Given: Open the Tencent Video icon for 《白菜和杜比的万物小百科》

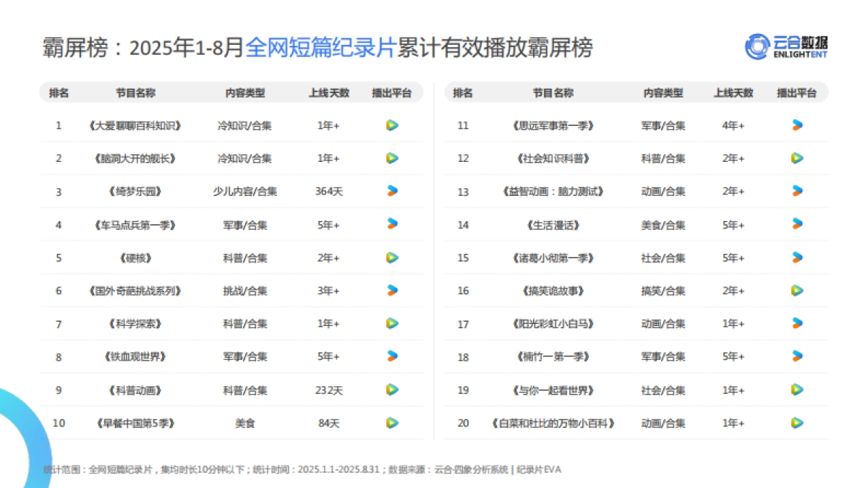Looking at the screenshot, I should tap(796, 423).
